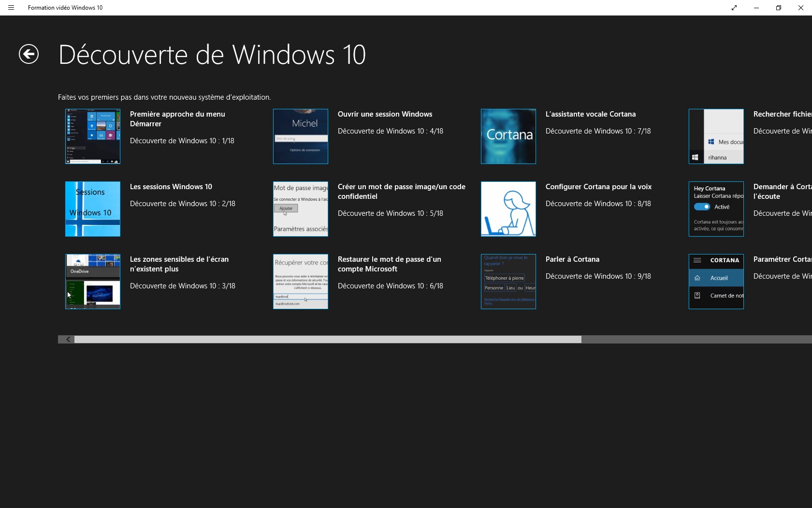Select lesson Parler à Cortana
This screenshot has height=508, width=812.
tap(573, 259)
